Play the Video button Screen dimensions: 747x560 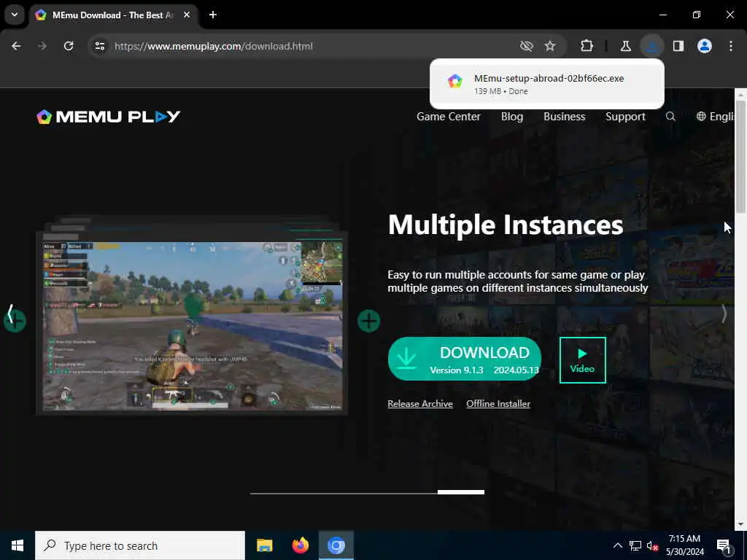[x=583, y=360]
